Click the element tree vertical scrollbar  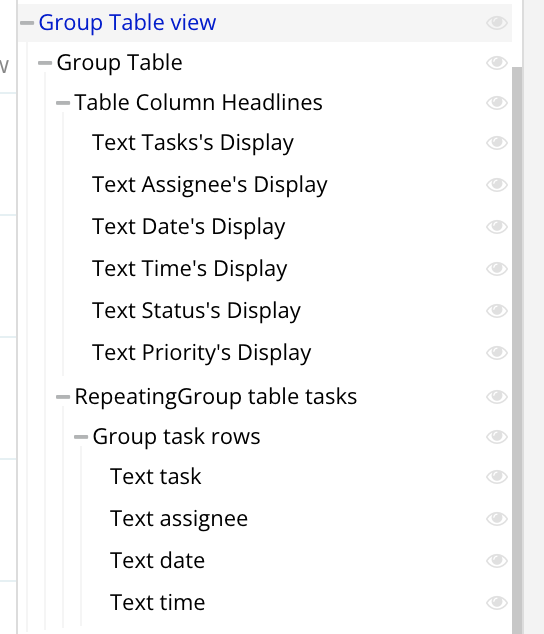point(517,350)
